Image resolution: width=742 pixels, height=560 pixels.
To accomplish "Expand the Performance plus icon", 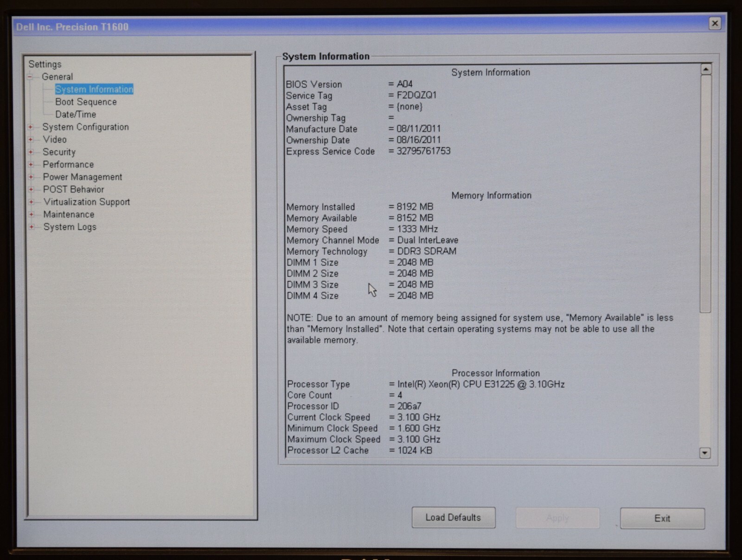I will tap(31, 165).
